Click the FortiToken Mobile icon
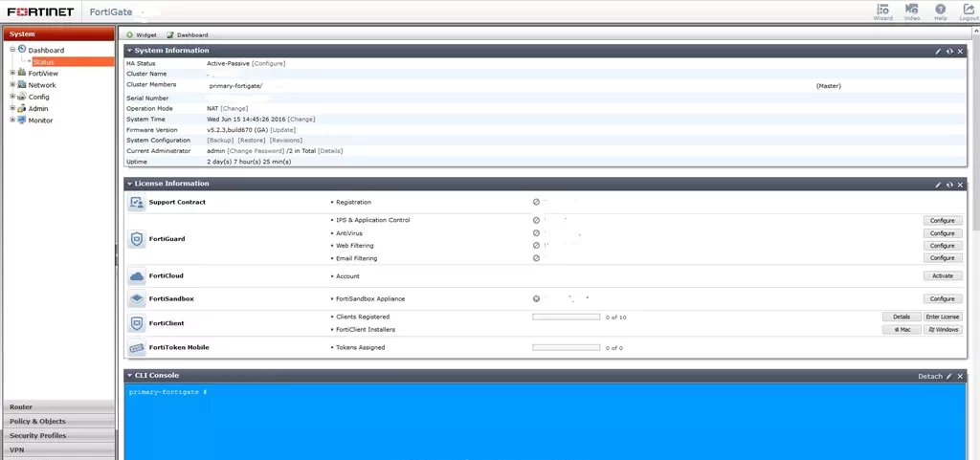The width and height of the screenshot is (980, 460). (136, 347)
